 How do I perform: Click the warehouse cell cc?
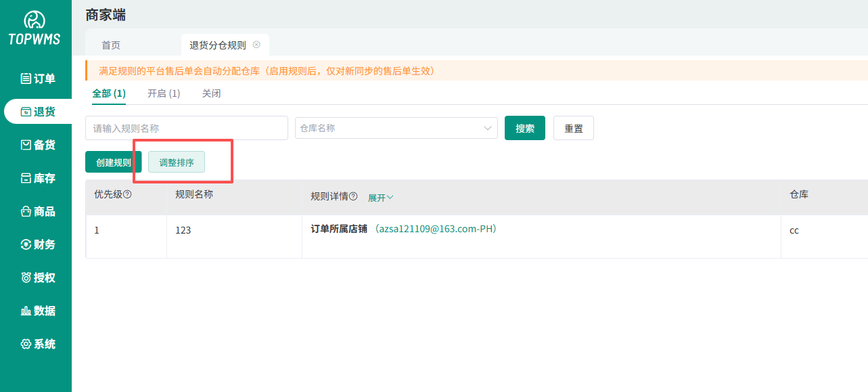(x=794, y=230)
